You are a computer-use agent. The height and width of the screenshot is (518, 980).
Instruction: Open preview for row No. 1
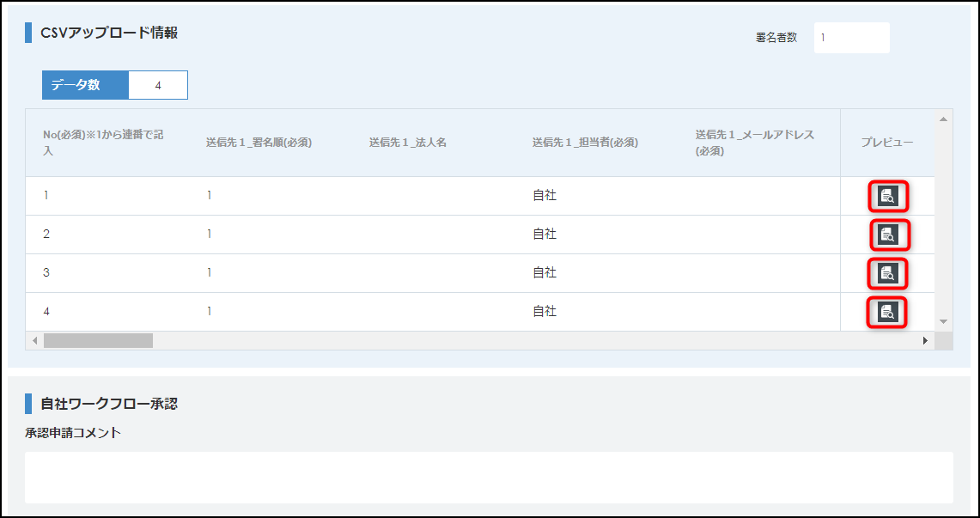887,197
